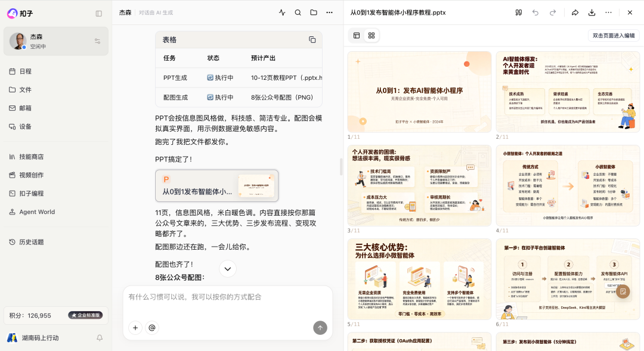644x351 pixels.
Task: Open 日程 in the sidebar
Action: click(x=56, y=71)
